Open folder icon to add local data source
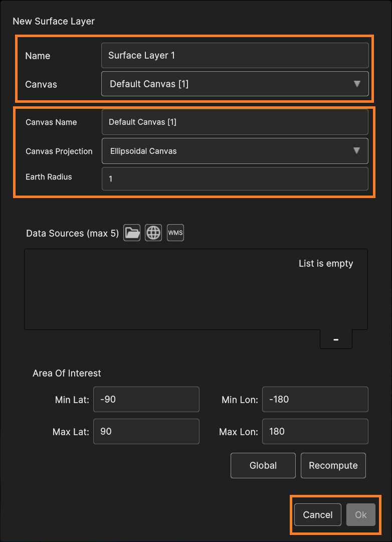This screenshot has width=392, height=542. pos(132,233)
